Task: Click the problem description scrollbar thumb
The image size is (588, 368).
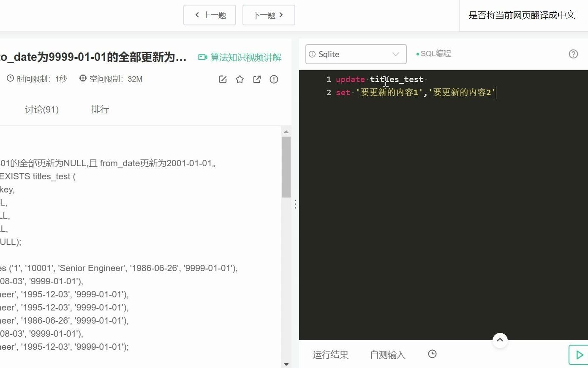Action: coord(286,167)
